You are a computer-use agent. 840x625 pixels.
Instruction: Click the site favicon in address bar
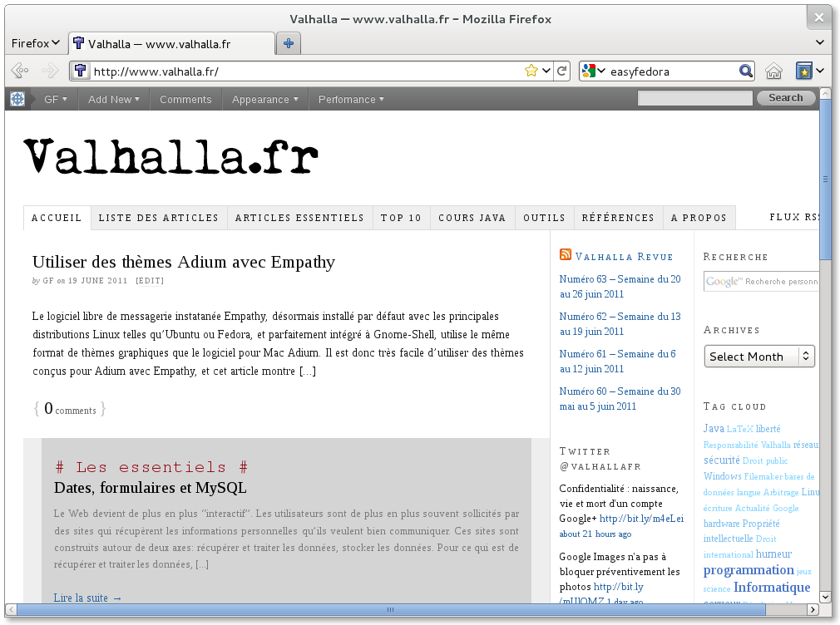click(x=81, y=71)
